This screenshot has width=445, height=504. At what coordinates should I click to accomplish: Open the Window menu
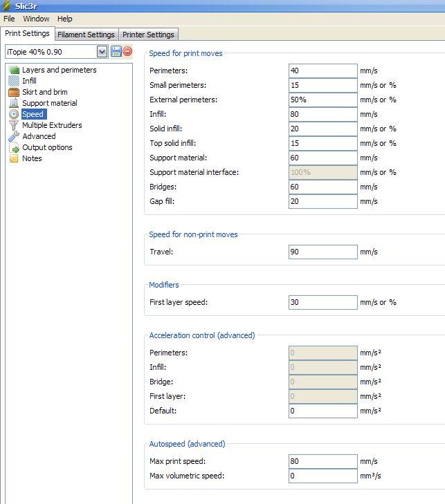(x=36, y=19)
